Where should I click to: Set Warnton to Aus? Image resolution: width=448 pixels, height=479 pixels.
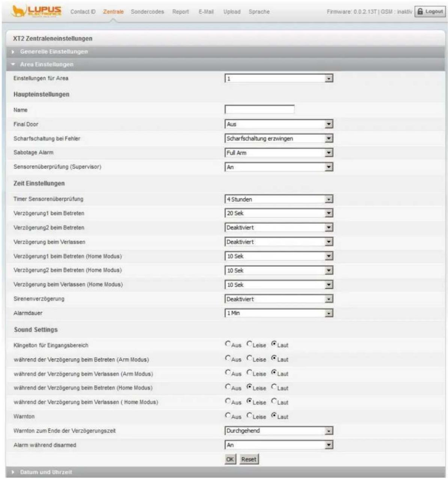[228, 415]
